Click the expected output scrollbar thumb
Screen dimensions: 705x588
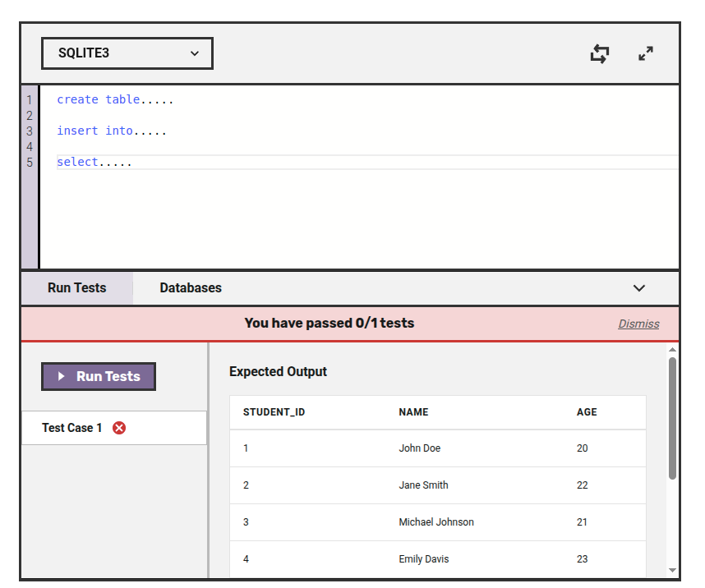click(x=672, y=418)
